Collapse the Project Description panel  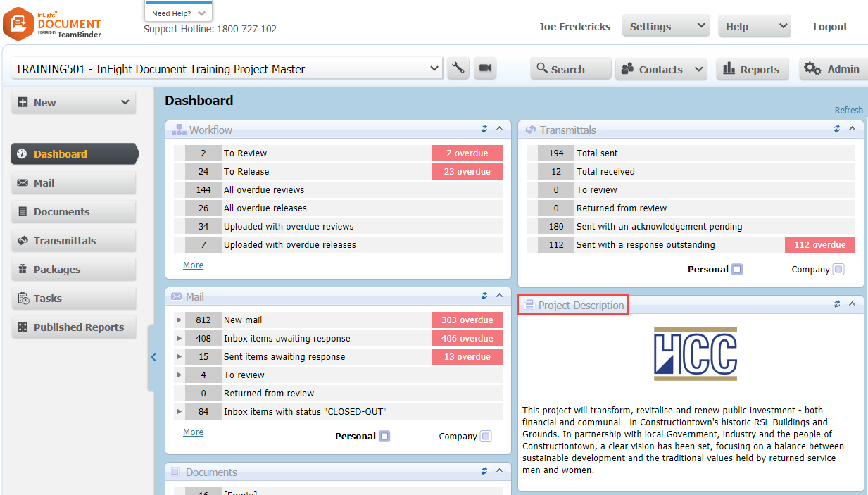852,304
